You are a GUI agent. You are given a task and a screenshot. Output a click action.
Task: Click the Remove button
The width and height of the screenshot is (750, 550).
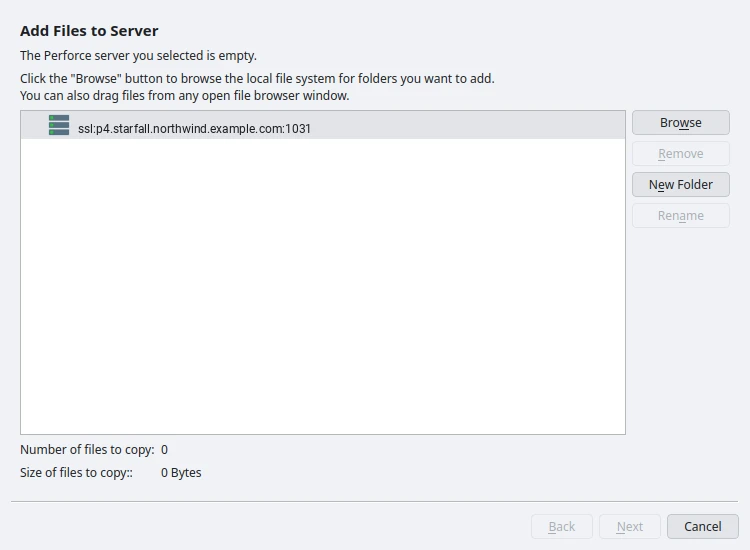pyautogui.click(x=681, y=154)
